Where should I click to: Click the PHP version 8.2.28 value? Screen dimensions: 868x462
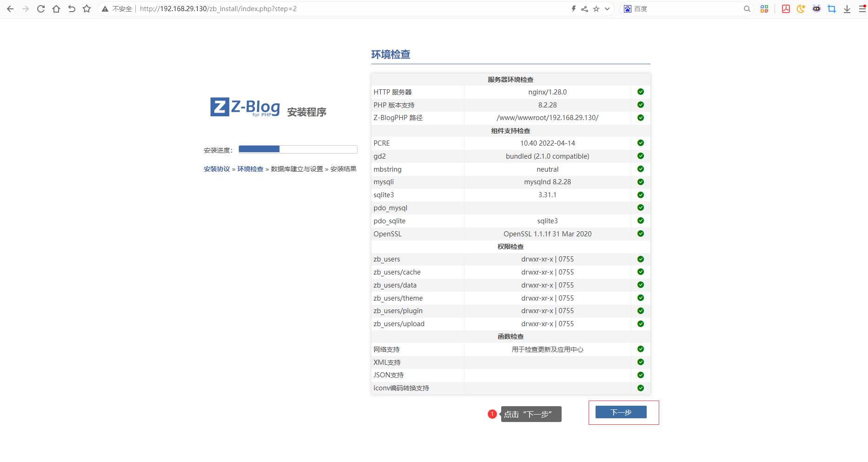[x=548, y=105]
